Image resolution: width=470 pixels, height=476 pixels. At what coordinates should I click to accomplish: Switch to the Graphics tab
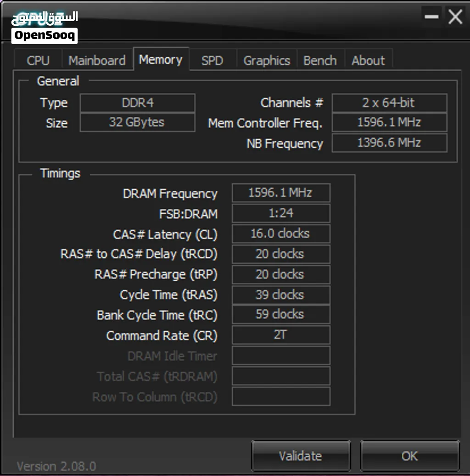(x=267, y=60)
